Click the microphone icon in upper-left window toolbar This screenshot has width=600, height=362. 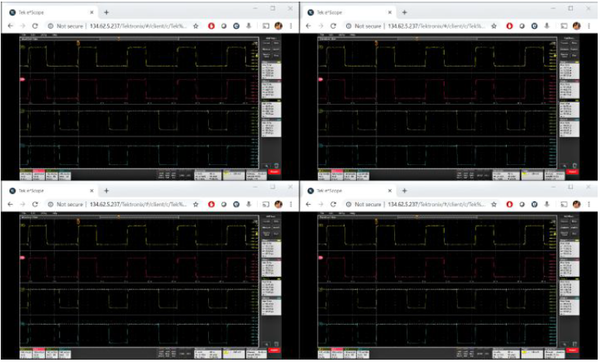(x=249, y=26)
